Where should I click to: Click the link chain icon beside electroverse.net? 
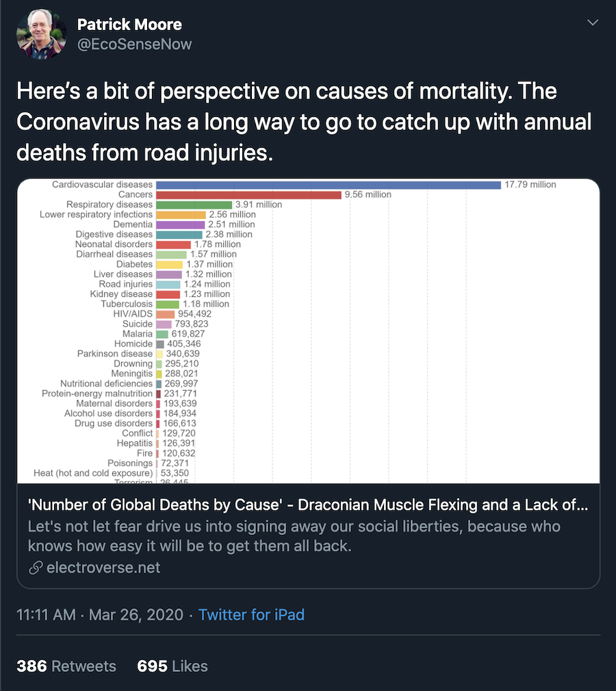36,568
